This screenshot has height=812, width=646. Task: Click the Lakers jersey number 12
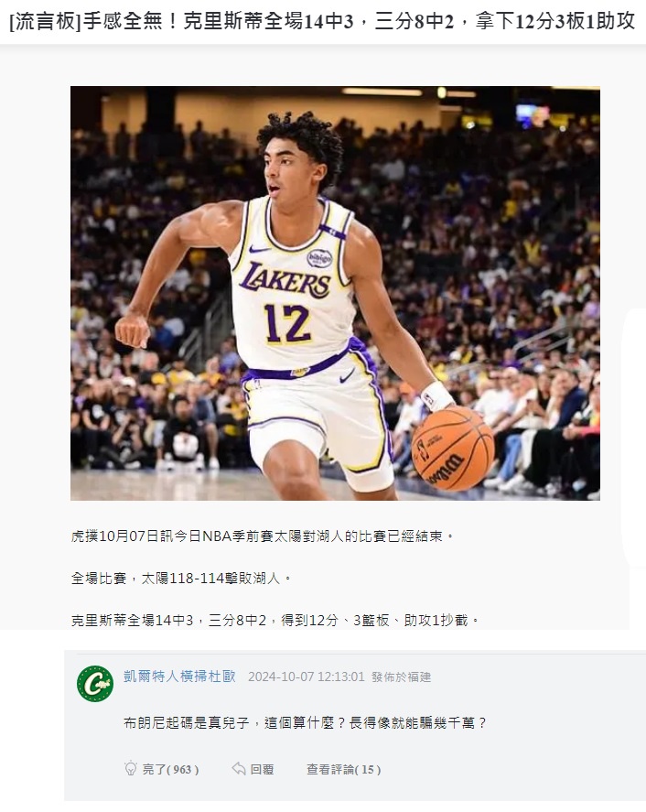[287, 324]
